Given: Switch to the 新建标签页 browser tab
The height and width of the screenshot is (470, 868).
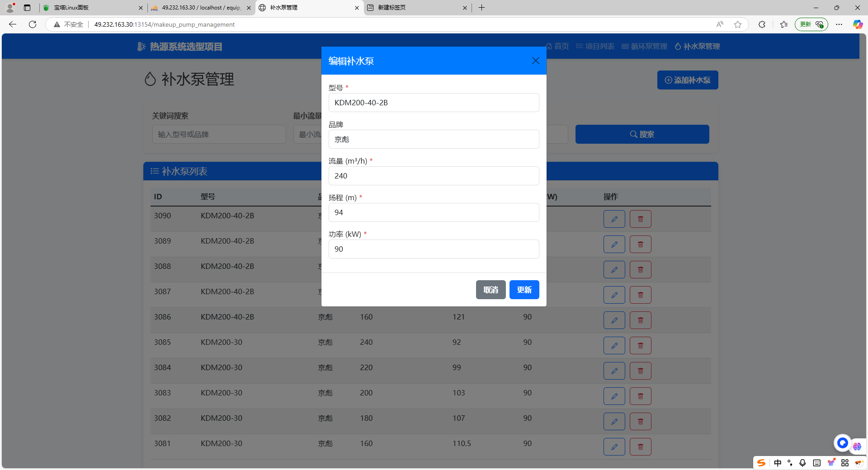Looking at the screenshot, I should [x=417, y=8].
